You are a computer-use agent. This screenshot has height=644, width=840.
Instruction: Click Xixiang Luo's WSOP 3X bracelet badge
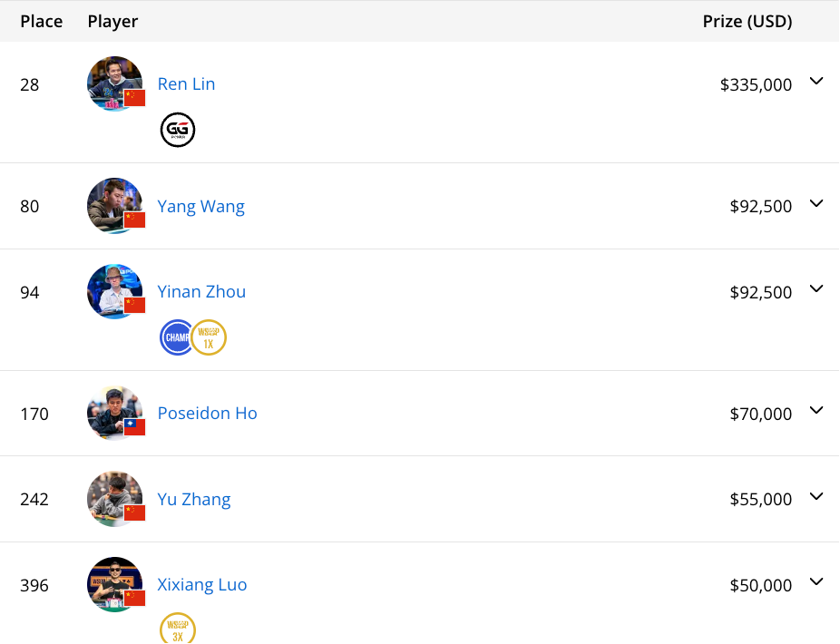(178, 629)
